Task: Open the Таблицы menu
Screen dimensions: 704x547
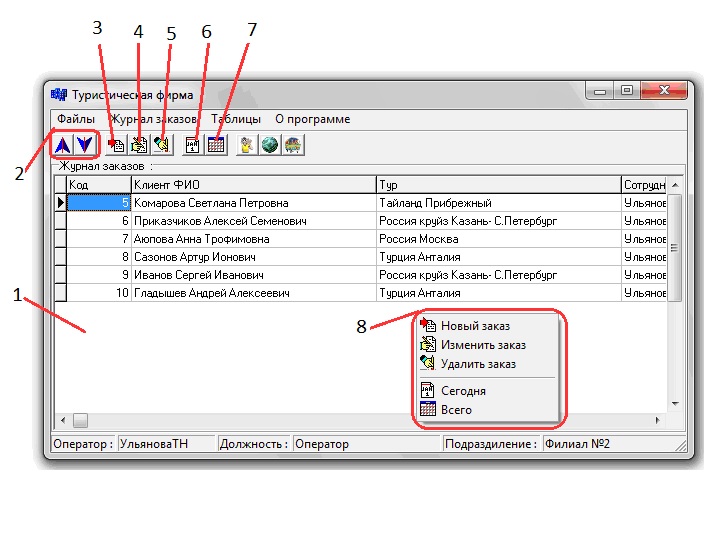Action: pyautogui.click(x=235, y=119)
